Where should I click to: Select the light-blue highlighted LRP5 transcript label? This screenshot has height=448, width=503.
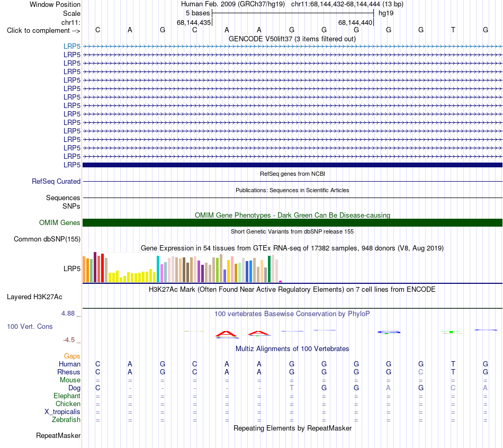[x=72, y=46]
